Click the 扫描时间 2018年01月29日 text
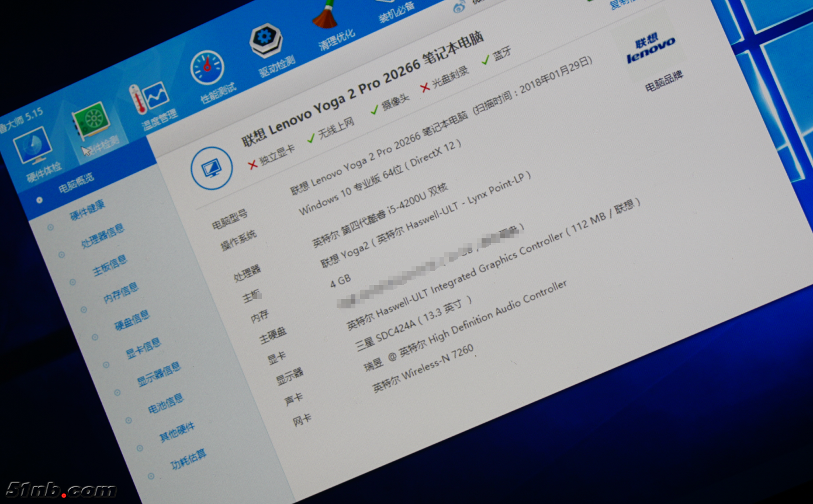The image size is (813, 504). pos(532,88)
